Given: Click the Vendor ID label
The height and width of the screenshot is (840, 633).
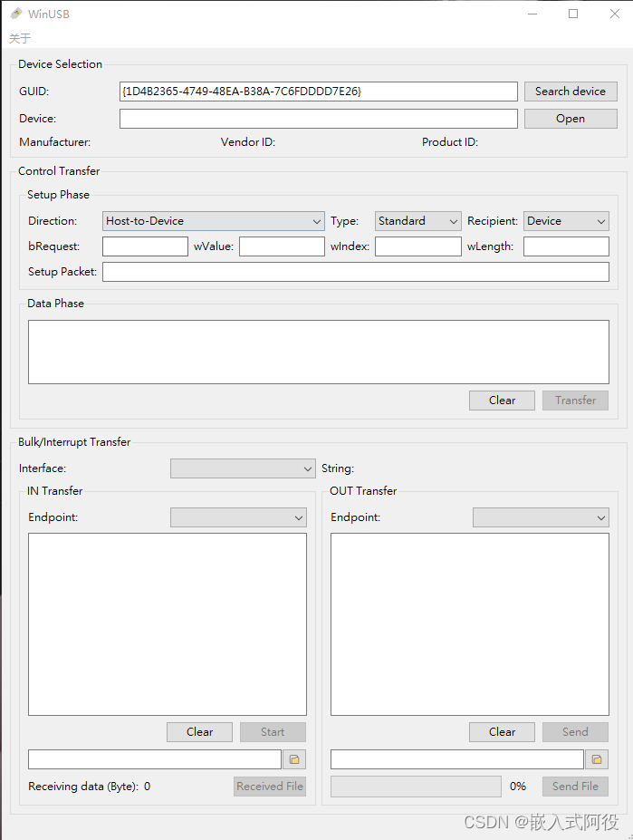Looking at the screenshot, I should tap(248, 142).
